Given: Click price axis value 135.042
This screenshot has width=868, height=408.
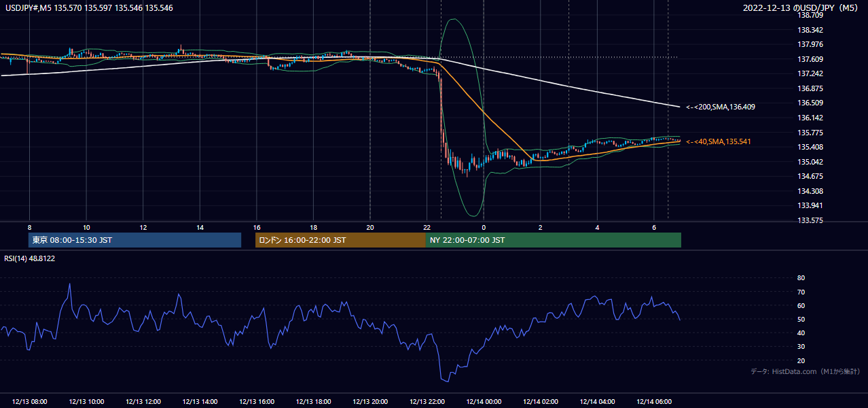Looking at the screenshot, I should [x=810, y=162].
